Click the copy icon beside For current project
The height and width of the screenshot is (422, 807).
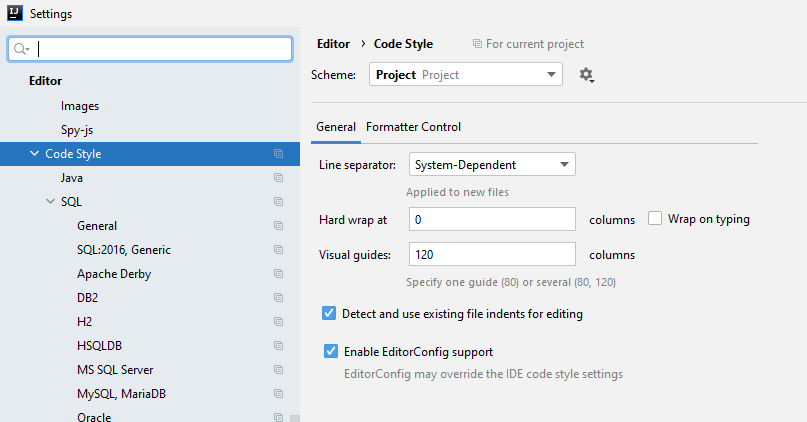pos(477,44)
